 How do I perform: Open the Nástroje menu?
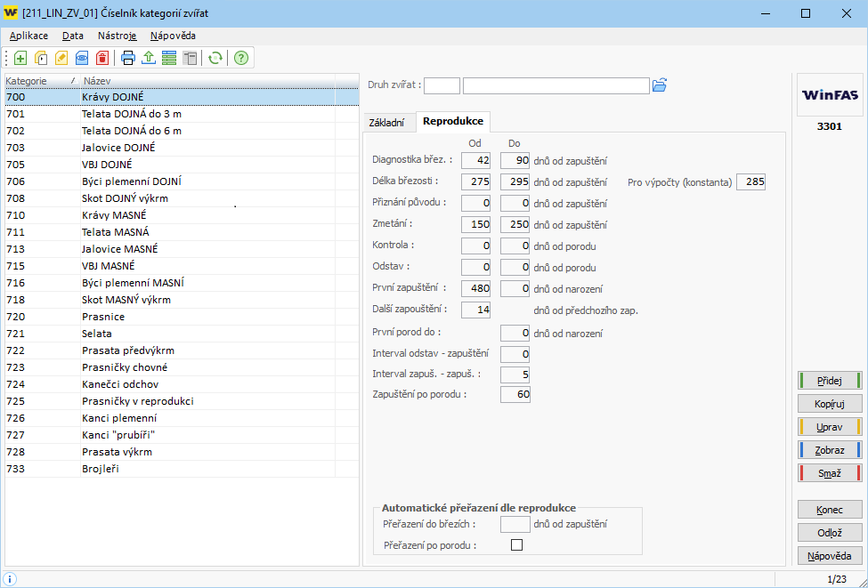pos(117,36)
